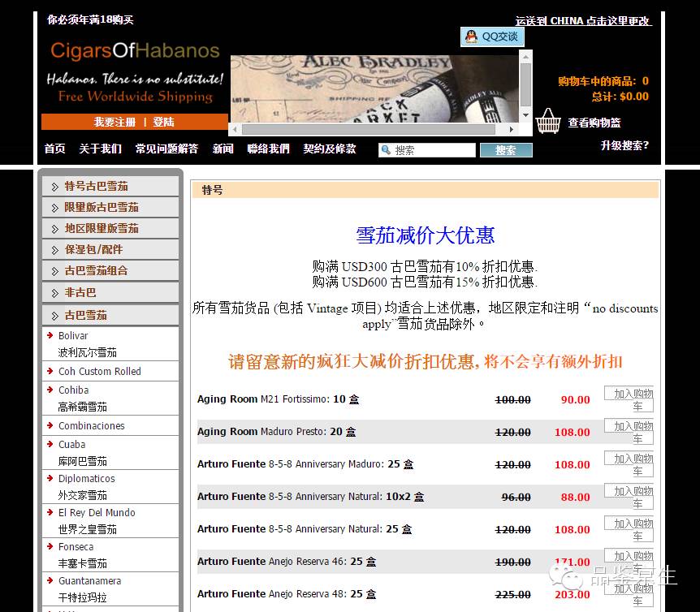Click 查看购物篮 view basket link
The image size is (700, 612).
594,123
